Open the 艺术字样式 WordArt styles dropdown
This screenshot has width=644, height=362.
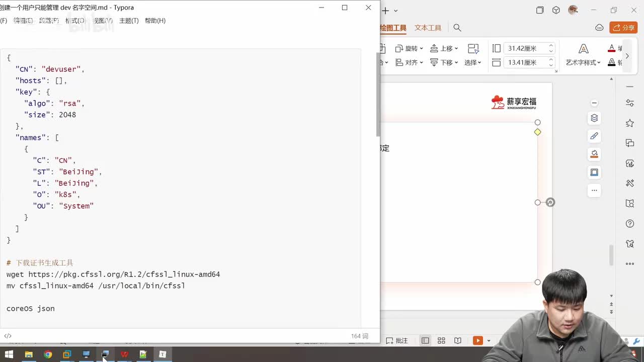pyautogui.click(x=583, y=62)
